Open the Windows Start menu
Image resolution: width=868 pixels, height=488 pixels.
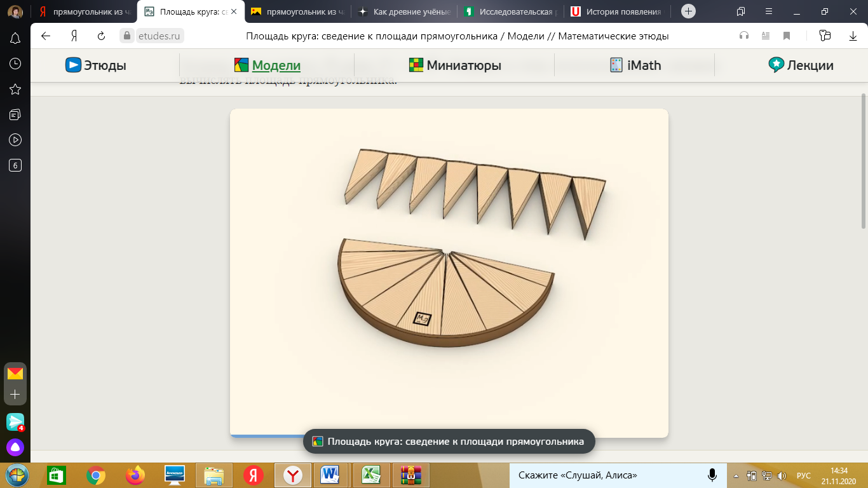pyautogui.click(x=16, y=475)
